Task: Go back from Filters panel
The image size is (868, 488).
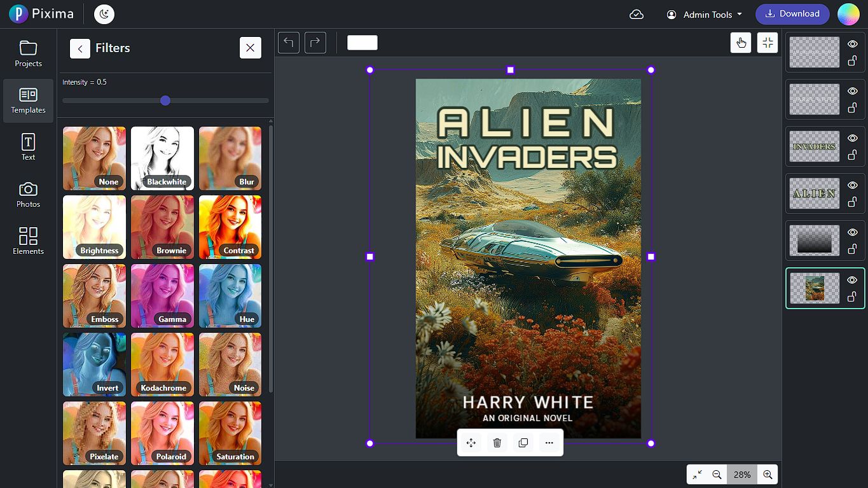Action: pyautogui.click(x=80, y=48)
